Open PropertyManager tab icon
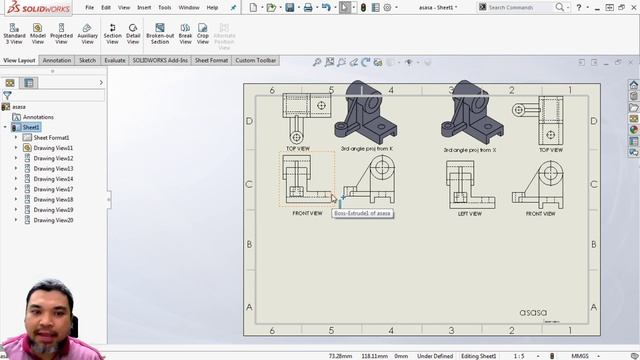 click(29, 83)
